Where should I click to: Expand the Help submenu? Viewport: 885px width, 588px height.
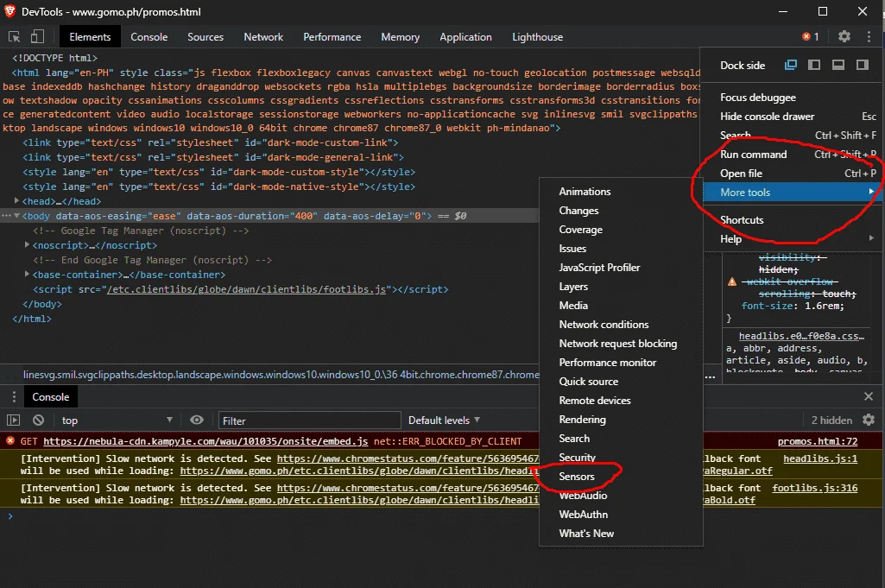(793, 238)
